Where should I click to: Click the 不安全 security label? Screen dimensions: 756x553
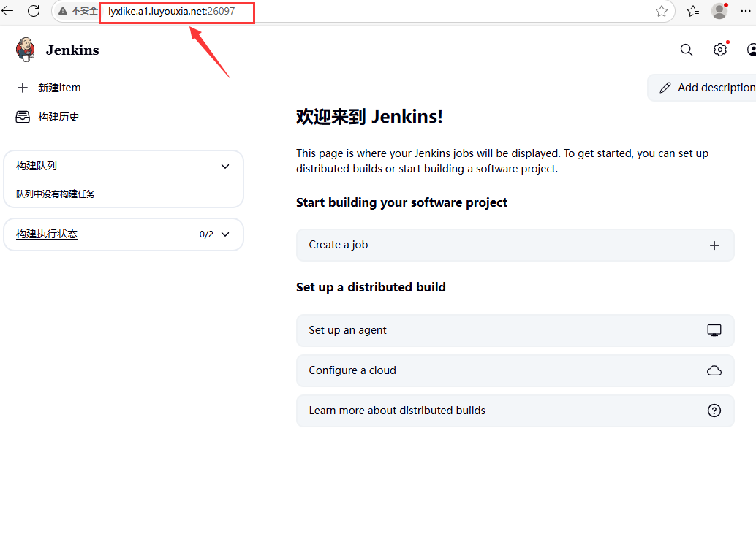click(84, 11)
